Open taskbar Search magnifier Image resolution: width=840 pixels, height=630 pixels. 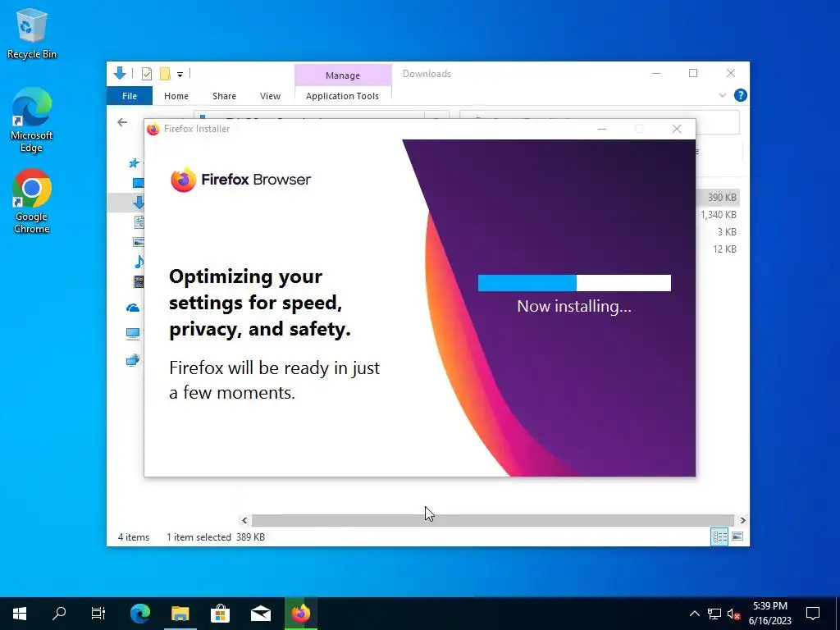59,614
